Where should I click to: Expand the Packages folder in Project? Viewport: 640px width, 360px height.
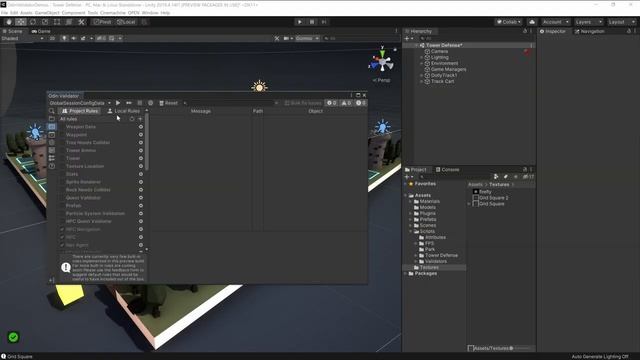tap(405, 273)
